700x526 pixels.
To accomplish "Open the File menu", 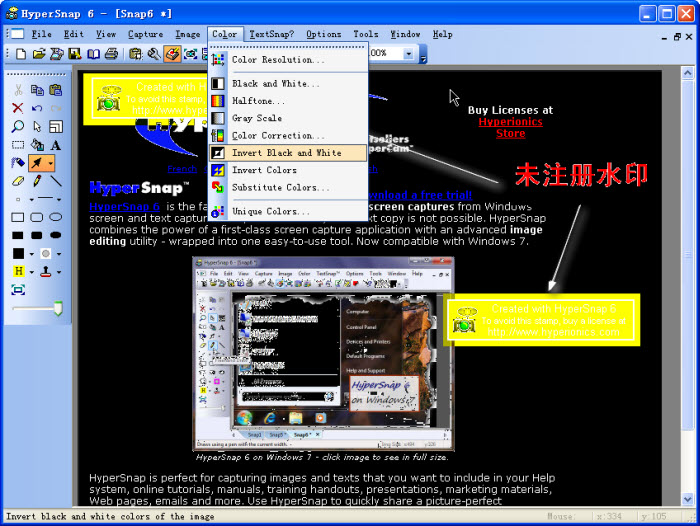I will (x=42, y=34).
